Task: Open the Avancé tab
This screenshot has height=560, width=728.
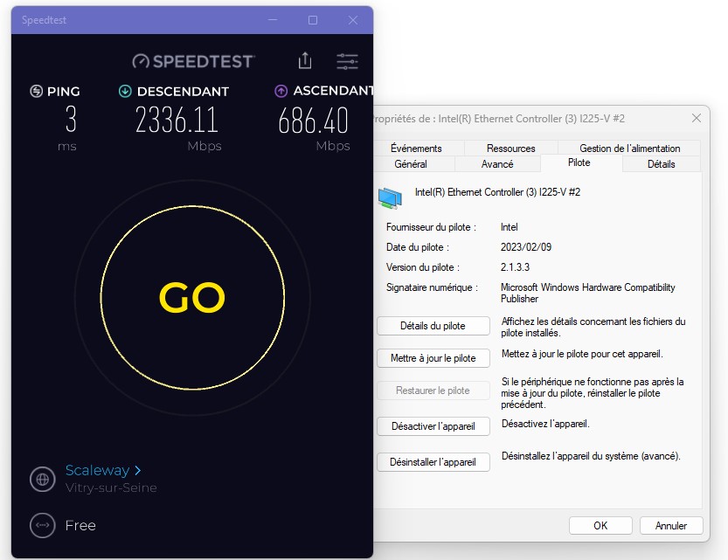Action: (497, 164)
